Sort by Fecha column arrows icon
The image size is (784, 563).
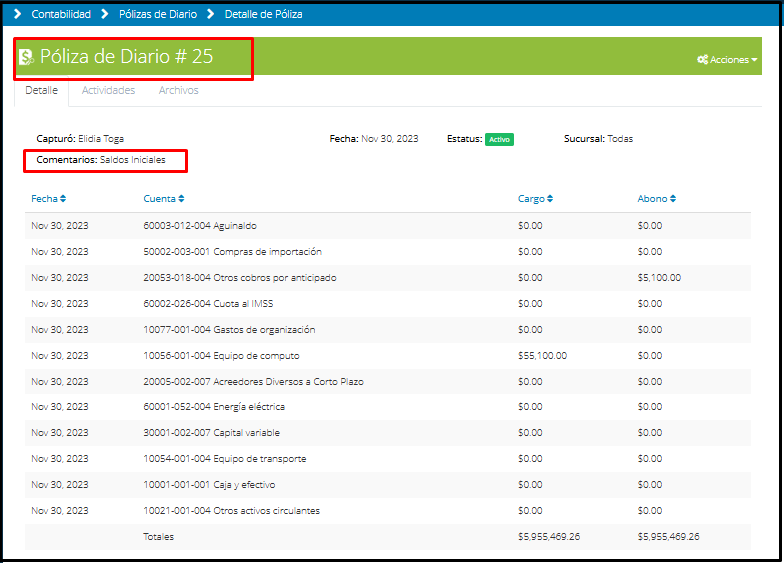point(63,199)
